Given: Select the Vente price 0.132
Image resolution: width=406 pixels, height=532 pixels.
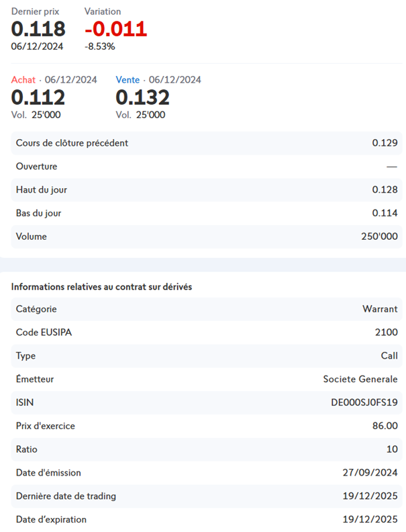Looking at the screenshot, I should pyautogui.click(x=142, y=97).
